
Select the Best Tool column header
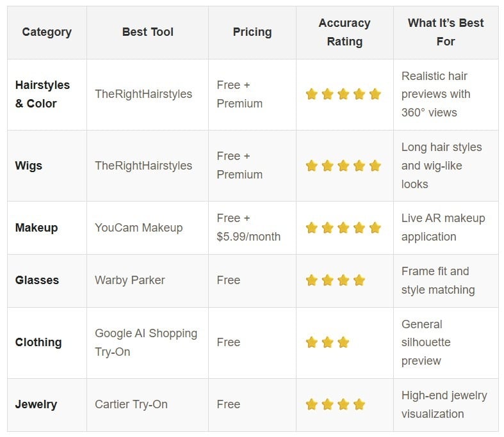148,32
